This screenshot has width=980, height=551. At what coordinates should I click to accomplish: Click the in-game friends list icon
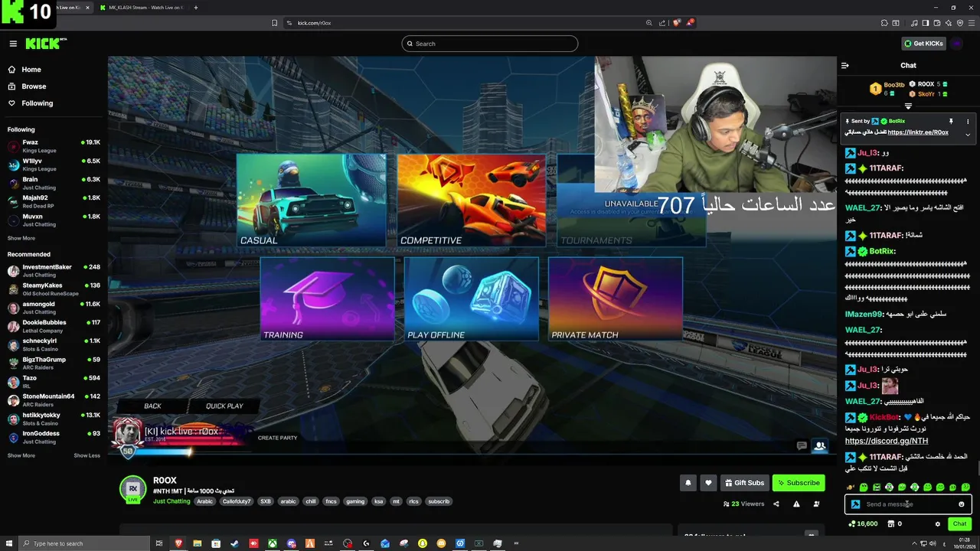coord(819,445)
